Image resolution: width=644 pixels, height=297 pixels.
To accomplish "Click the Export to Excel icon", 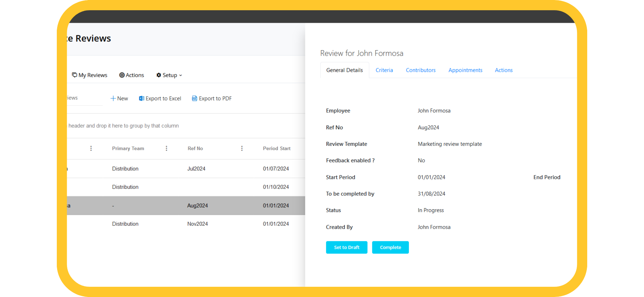I will pos(142,98).
